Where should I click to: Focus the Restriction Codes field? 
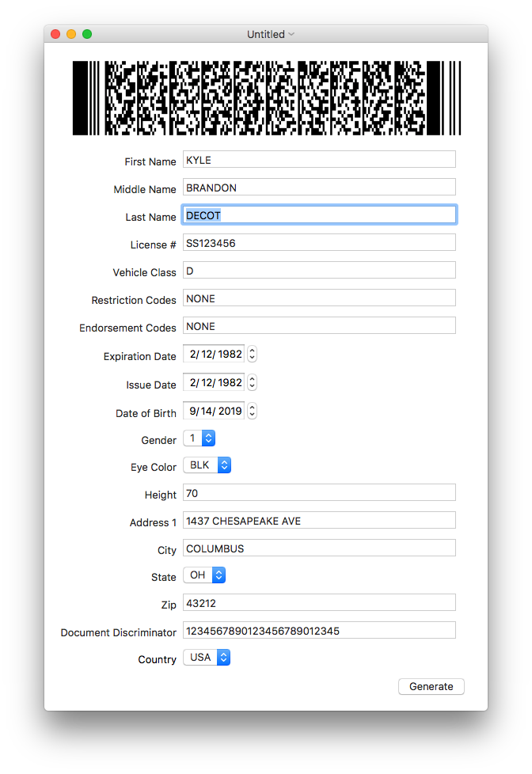click(319, 298)
